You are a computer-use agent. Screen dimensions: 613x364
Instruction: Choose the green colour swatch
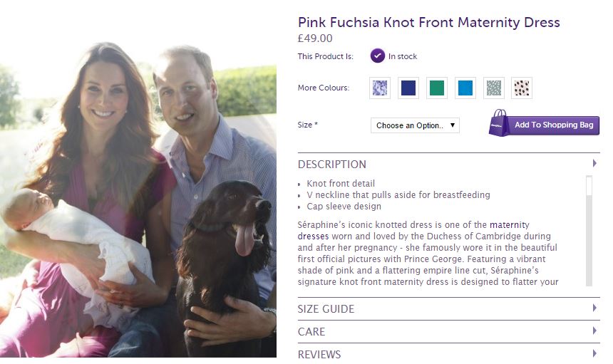pyautogui.click(x=436, y=88)
